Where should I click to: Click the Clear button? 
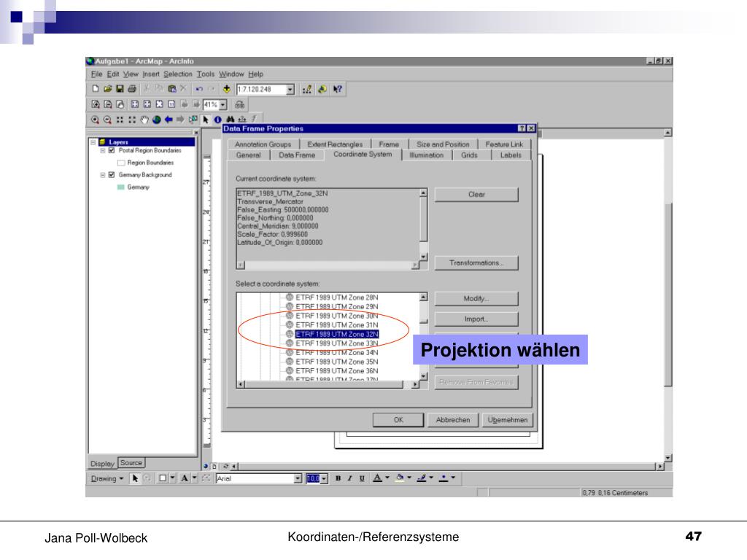476,194
